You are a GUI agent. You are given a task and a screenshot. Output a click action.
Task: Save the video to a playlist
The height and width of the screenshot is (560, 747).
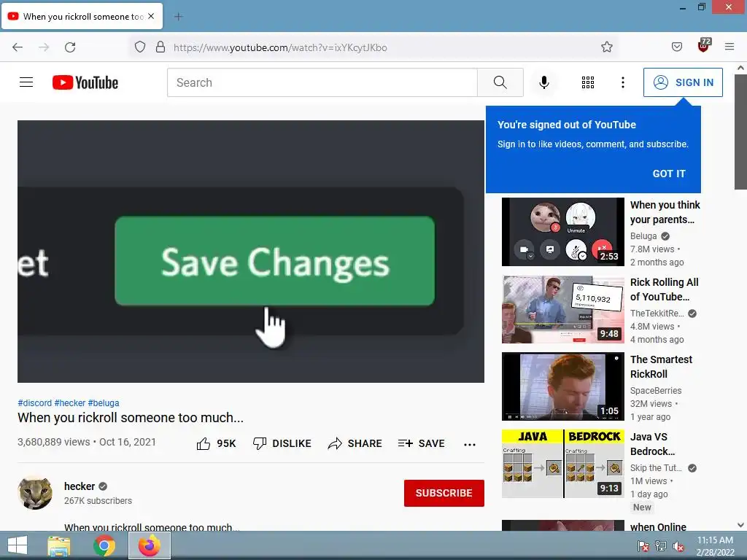click(421, 443)
